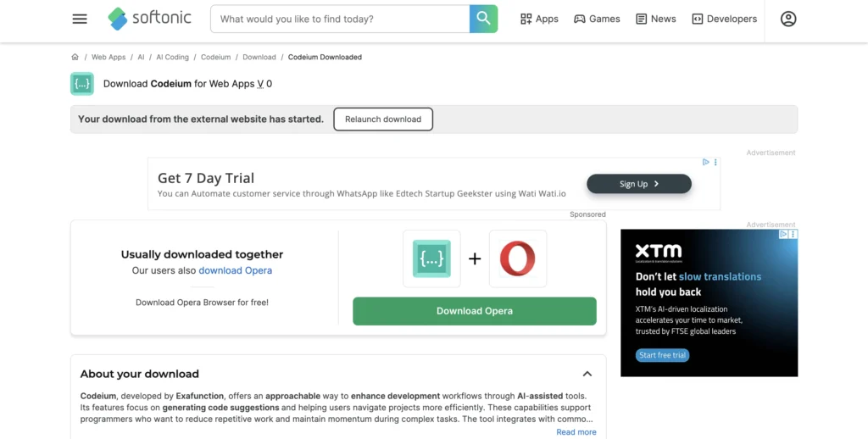The height and width of the screenshot is (439, 868).
Task: Open the AI Coding breadcrumb link
Action: [172, 57]
